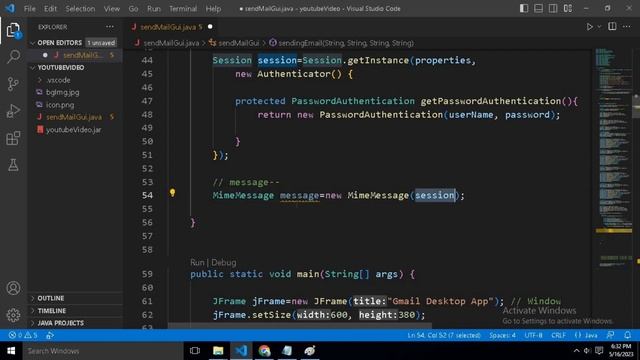Collapse the OPEN EDITORS section

coord(60,43)
